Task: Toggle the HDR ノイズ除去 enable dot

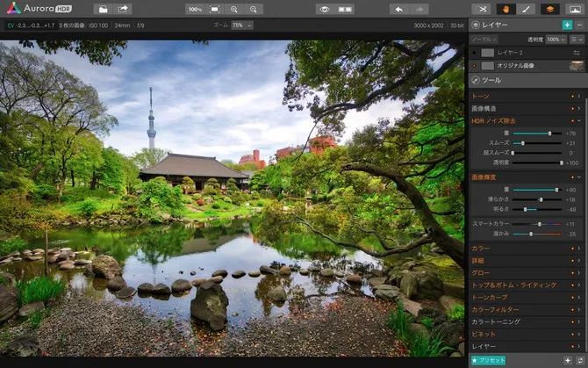Action: pos(573,121)
